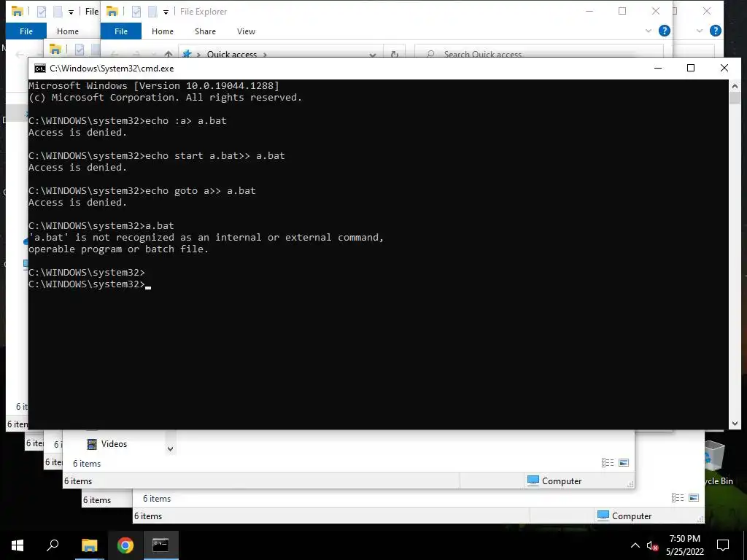Select Videos folder in navigation pane
This screenshot has width=747, height=560.
click(107, 444)
